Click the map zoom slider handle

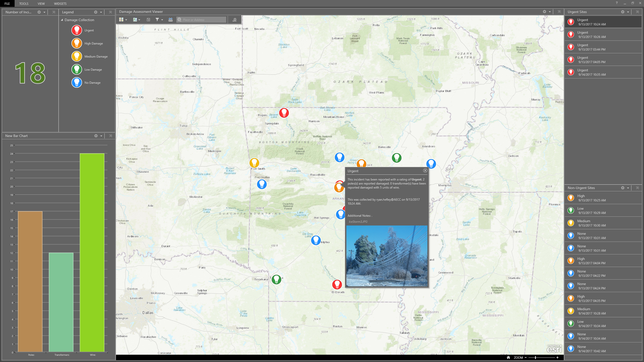point(535,357)
